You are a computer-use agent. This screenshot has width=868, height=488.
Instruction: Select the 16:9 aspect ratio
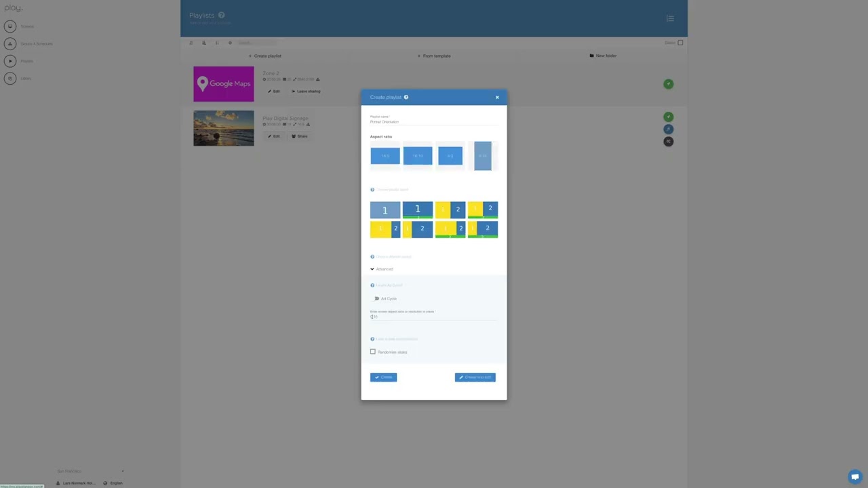pos(385,156)
